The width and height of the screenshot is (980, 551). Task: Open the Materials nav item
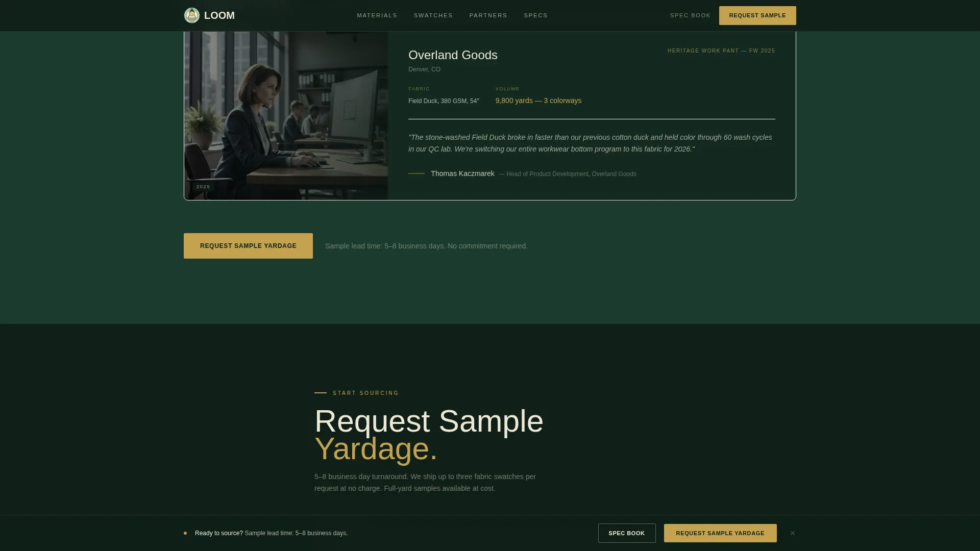point(377,15)
